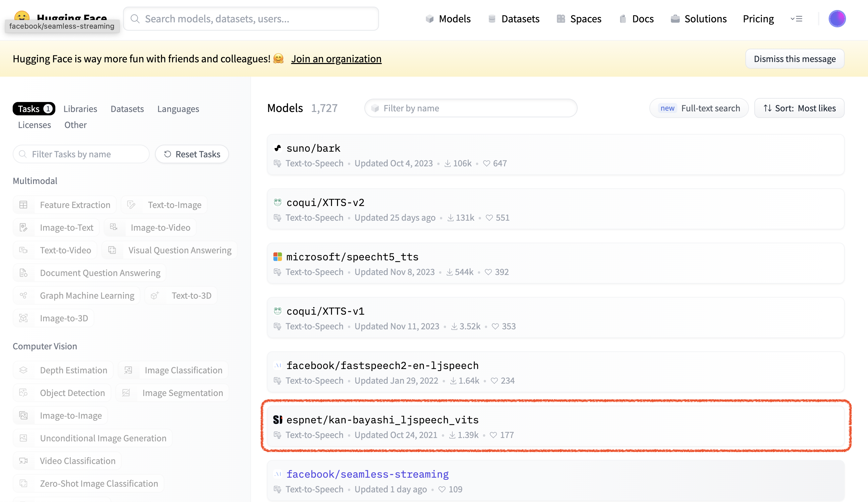
Task: Click the coqui avatar on XTTS-v2
Action: tap(278, 202)
